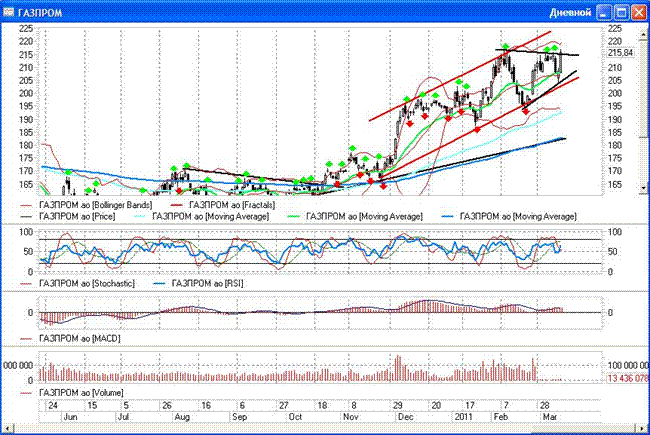Click the date label 24 on time axis

(53, 405)
